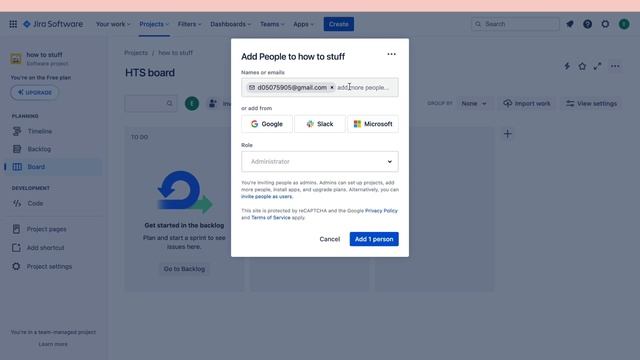Open the app switcher grid icon
Screen dimensions: 640x360
coord(13,24)
